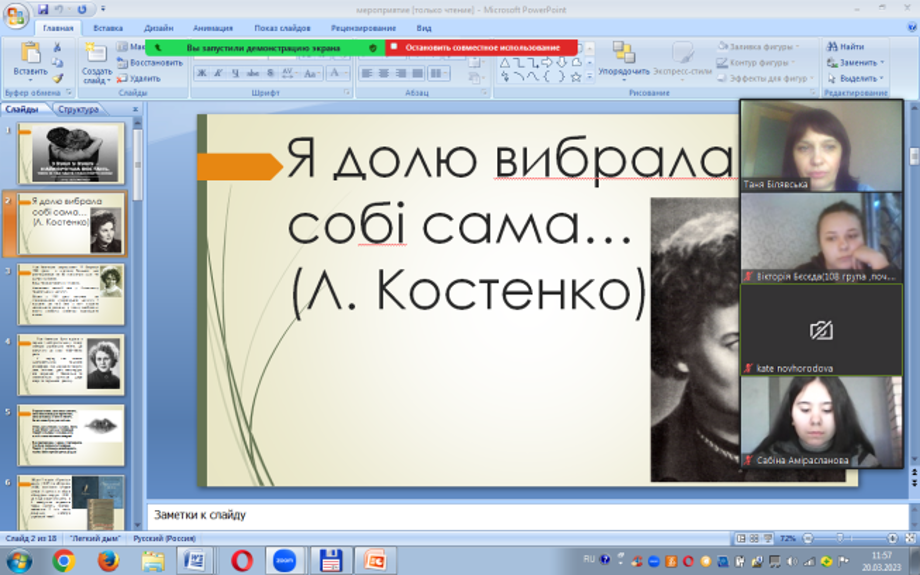Stop screen sharing with the red button
The height and width of the screenshot is (575, 920).
coord(481,47)
